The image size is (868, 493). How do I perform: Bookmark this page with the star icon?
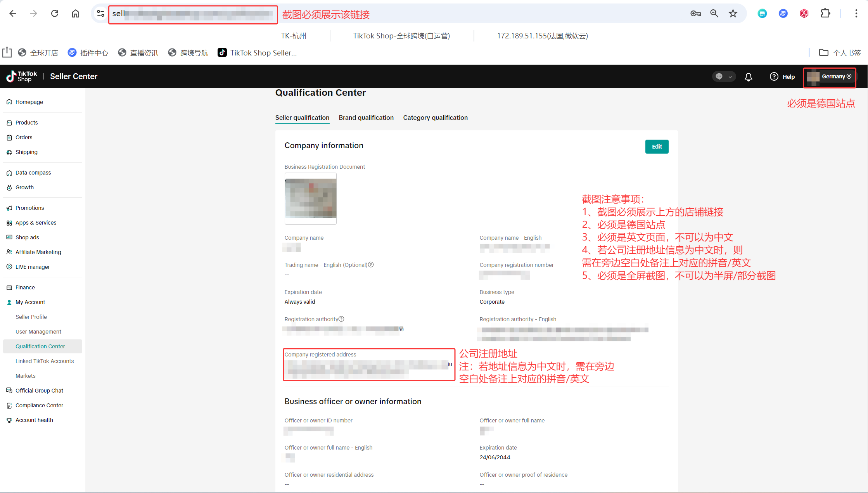733,14
